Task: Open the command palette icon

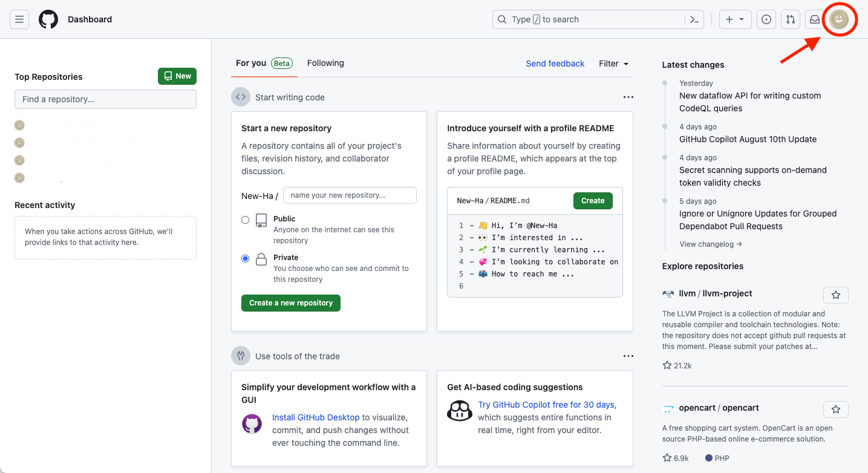Action: click(x=695, y=19)
